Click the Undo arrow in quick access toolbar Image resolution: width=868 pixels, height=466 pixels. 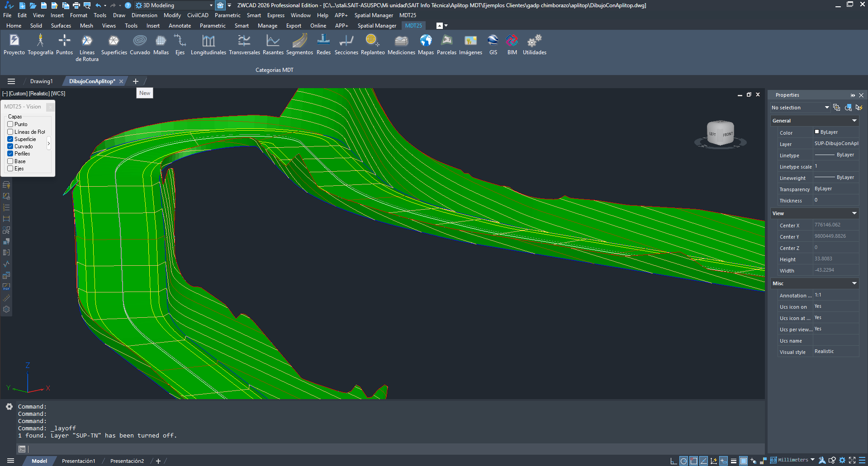[x=98, y=5]
